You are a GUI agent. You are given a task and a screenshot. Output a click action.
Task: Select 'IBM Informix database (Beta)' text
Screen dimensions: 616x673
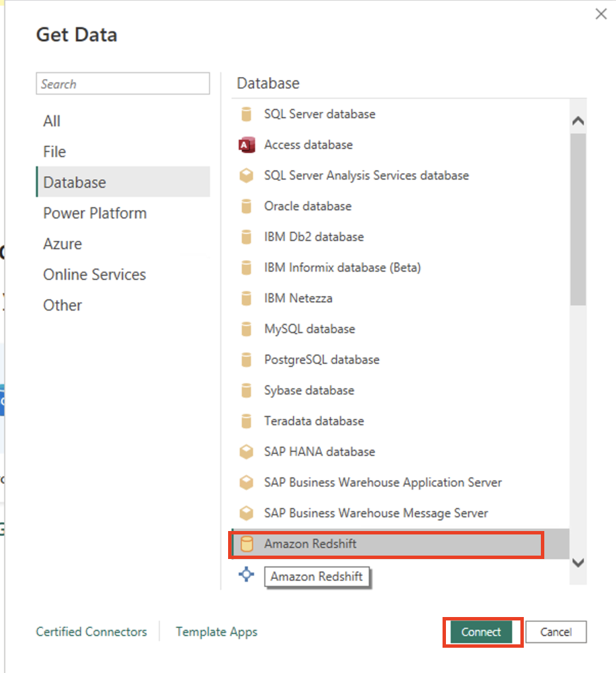point(342,268)
